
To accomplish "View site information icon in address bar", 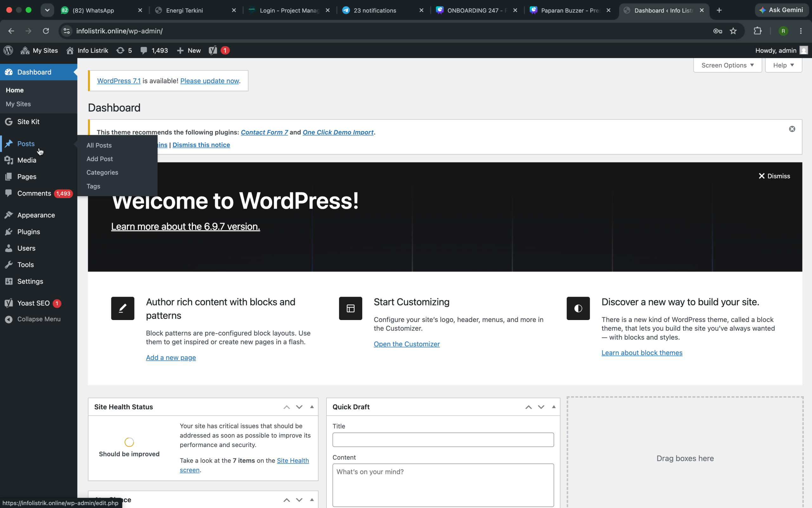I will click(x=67, y=31).
